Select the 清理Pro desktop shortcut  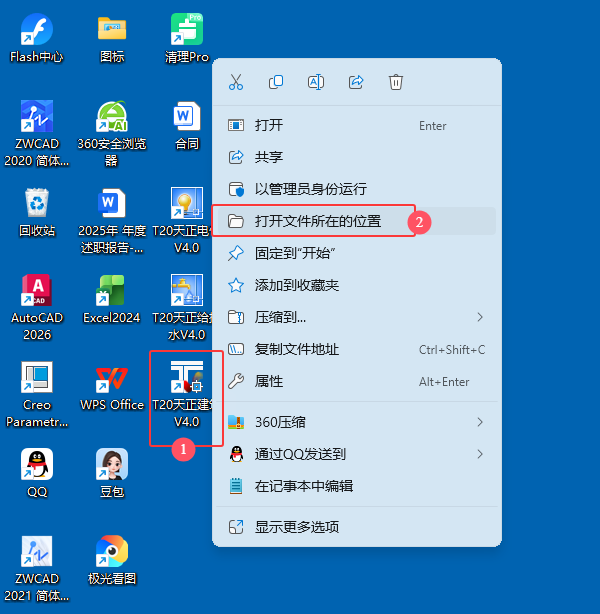coord(187,38)
